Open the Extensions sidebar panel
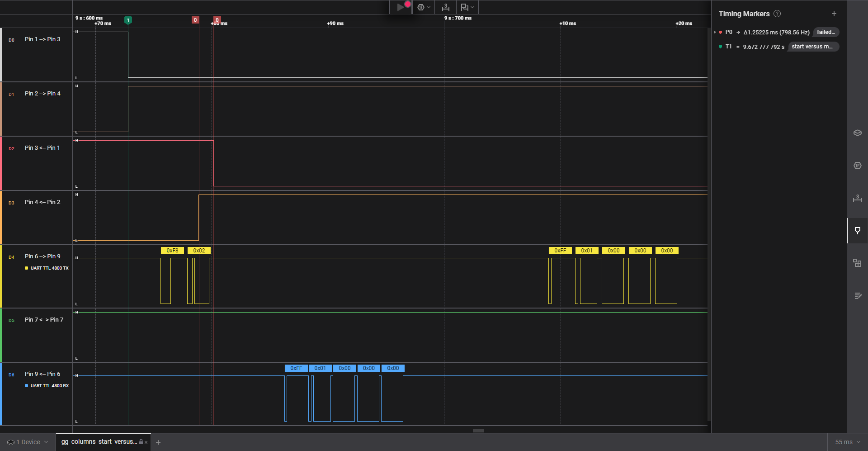This screenshot has height=451, width=868. pyautogui.click(x=857, y=263)
